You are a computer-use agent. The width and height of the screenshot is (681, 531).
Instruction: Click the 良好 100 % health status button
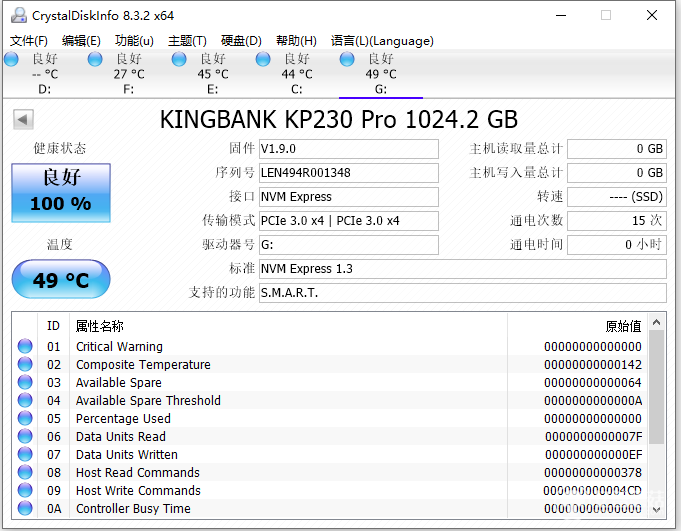point(61,193)
